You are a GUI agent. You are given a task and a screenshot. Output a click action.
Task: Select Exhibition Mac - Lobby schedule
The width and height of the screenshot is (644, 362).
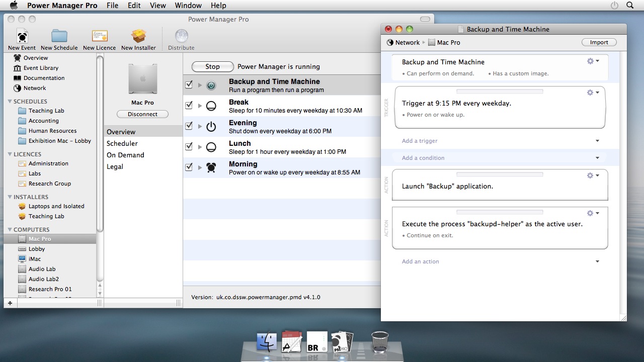tap(59, 141)
